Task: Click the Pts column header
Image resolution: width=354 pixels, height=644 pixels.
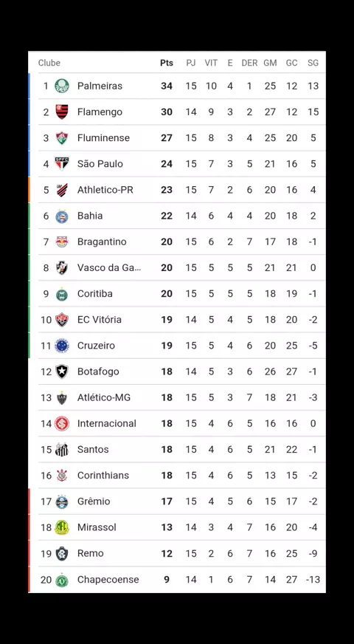Action: [167, 63]
